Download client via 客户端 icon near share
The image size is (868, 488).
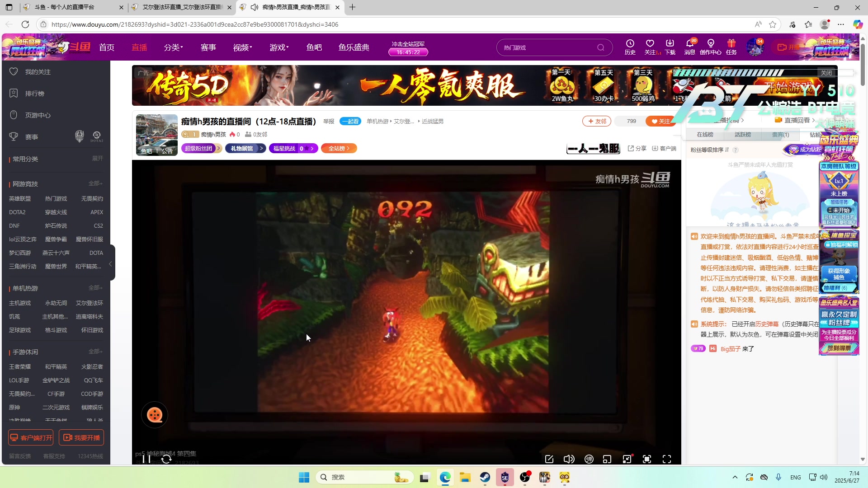tap(664, 148)
